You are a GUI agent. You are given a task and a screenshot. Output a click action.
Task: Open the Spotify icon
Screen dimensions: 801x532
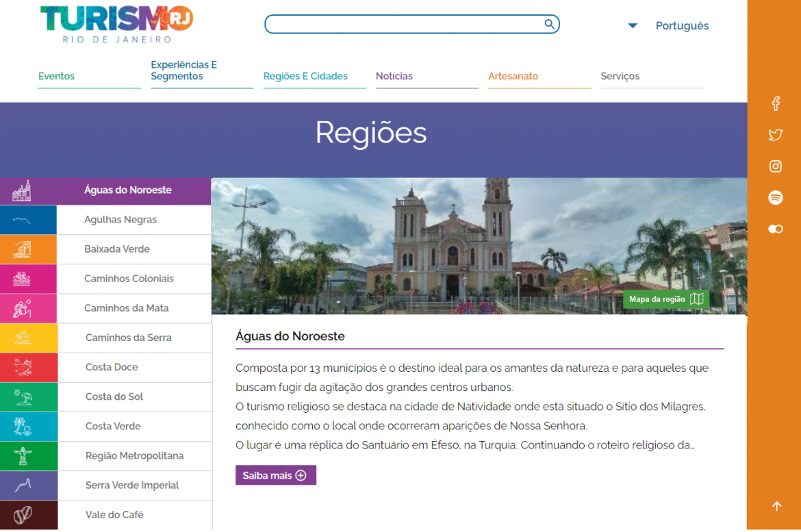pyautogui.click(x=776, y=198)
